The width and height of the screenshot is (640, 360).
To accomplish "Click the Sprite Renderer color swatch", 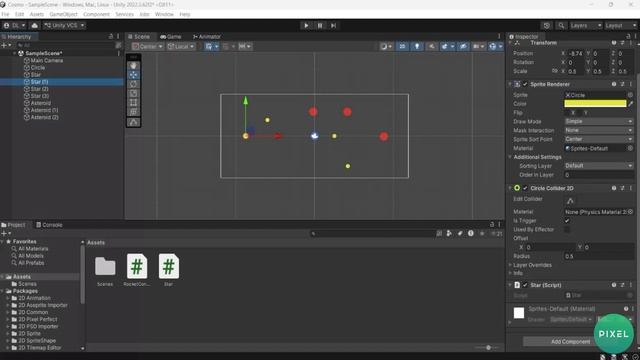I will (x=595, y=104).
